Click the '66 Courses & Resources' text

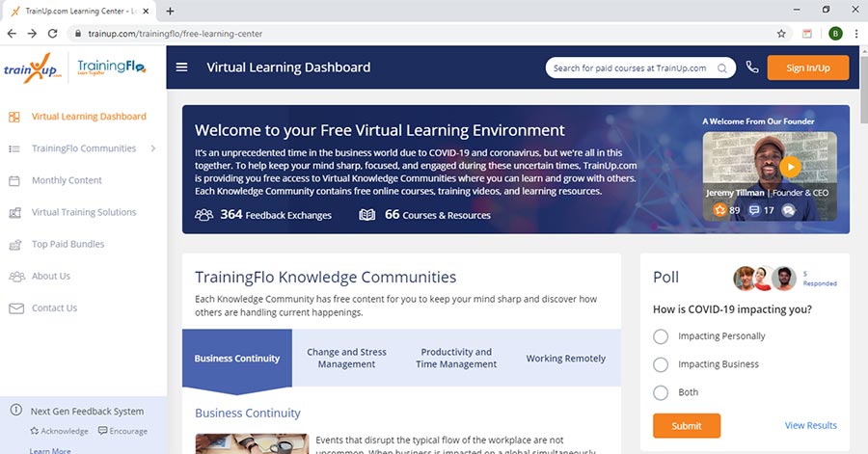point(437,215)
